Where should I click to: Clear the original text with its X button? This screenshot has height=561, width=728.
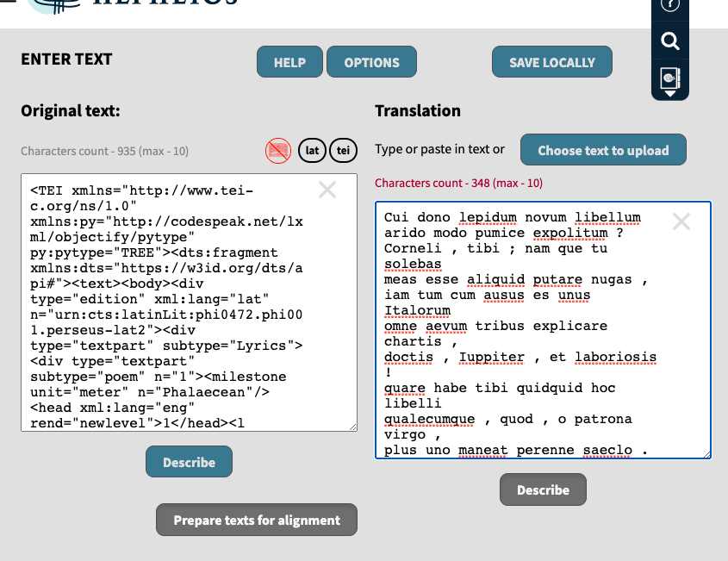(x=327, y=190)
